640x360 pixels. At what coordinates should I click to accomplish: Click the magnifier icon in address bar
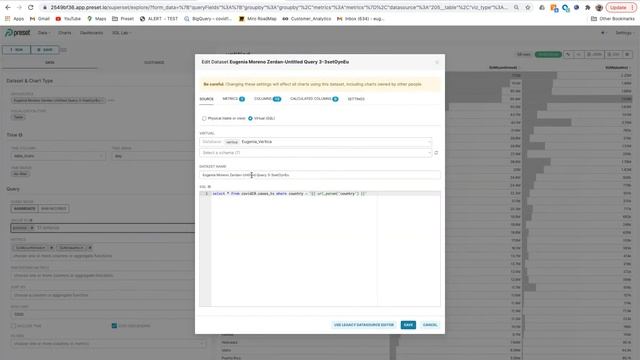[516, 7]
